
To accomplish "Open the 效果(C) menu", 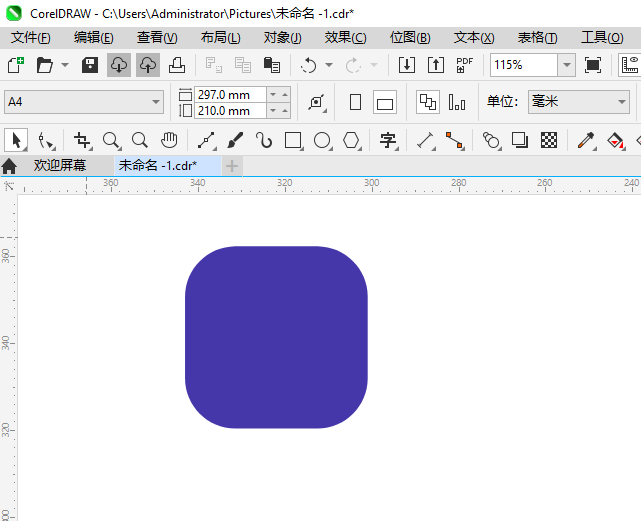I will click(345, 37).
